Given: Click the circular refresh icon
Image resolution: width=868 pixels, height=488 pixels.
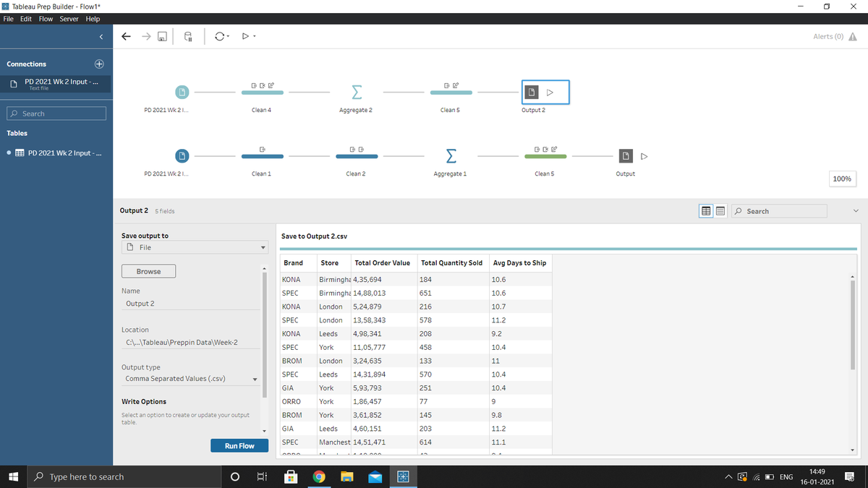Looking at the screenshot, I should click(x=218, y=36).
